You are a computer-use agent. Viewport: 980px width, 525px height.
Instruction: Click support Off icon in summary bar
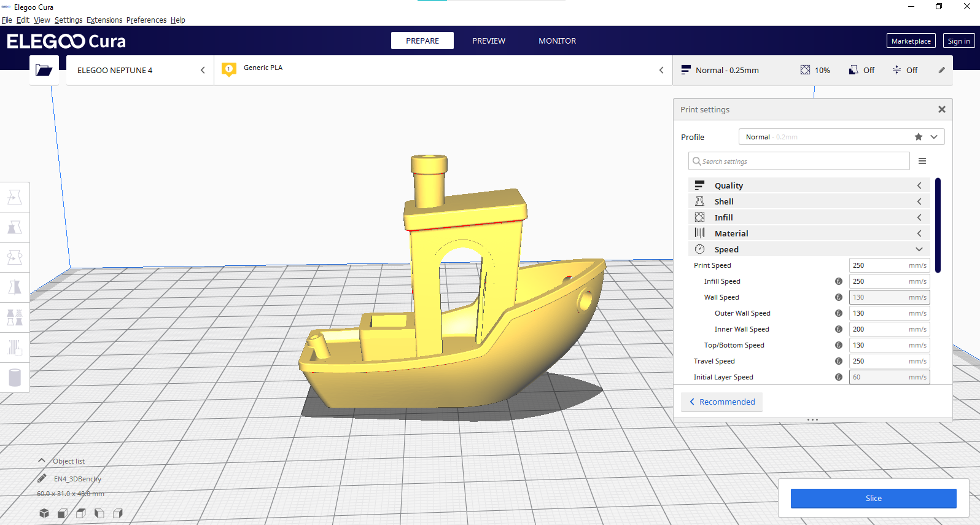[x=854, y=70]
